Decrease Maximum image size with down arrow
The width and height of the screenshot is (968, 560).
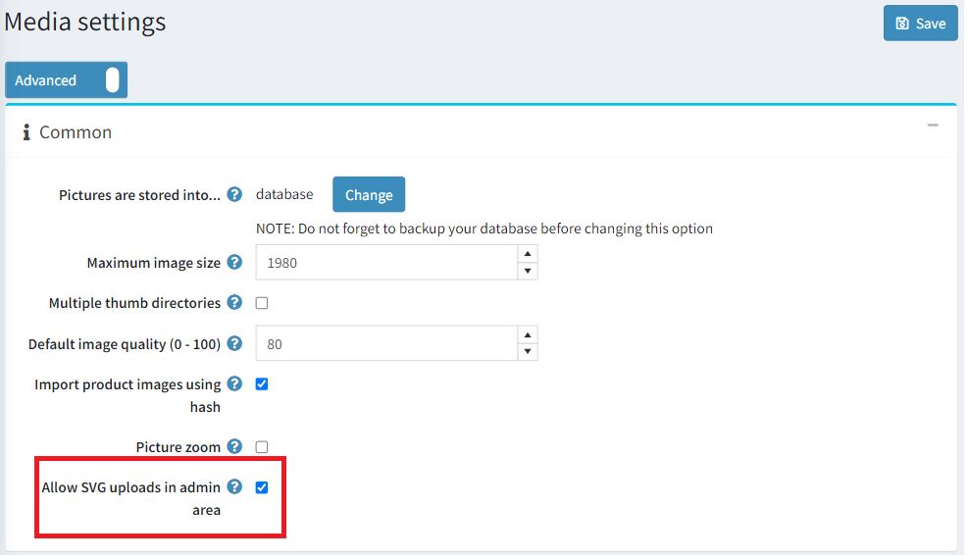pos(528,271)
